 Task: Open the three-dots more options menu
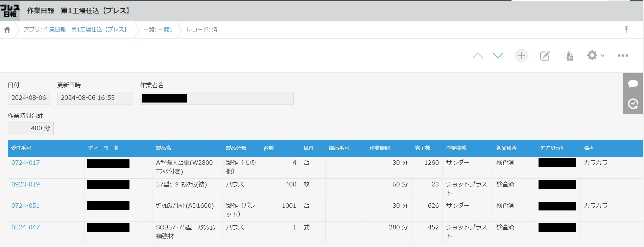tap(623, 56)
